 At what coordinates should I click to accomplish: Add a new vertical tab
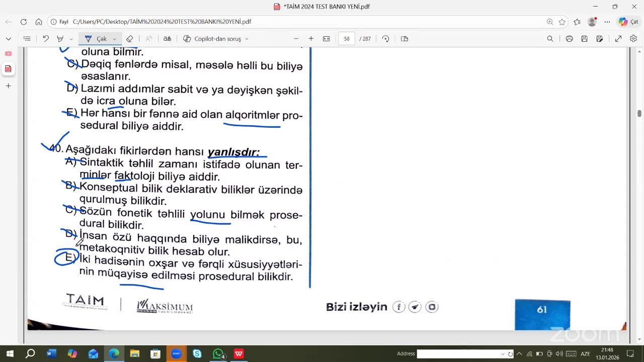pyautogui.click(x=8, y=86)
